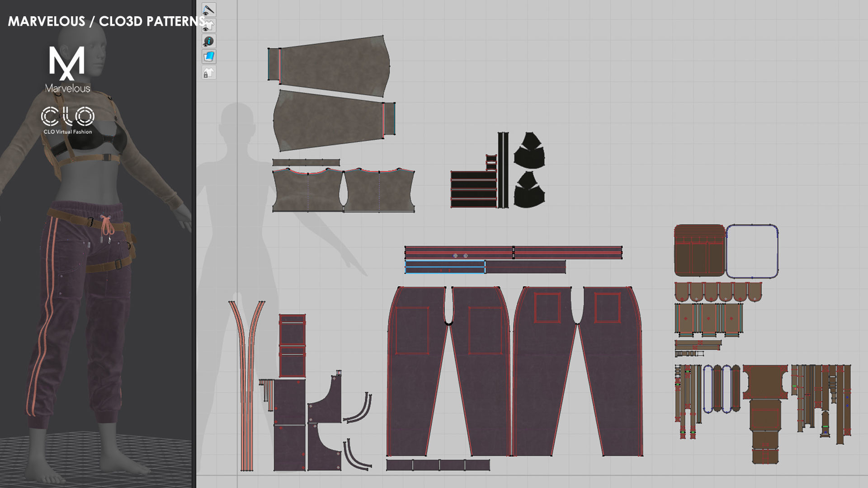Toggle the show pattern shirt eye icon
This screenshot has width=868, height=488.
208,25
